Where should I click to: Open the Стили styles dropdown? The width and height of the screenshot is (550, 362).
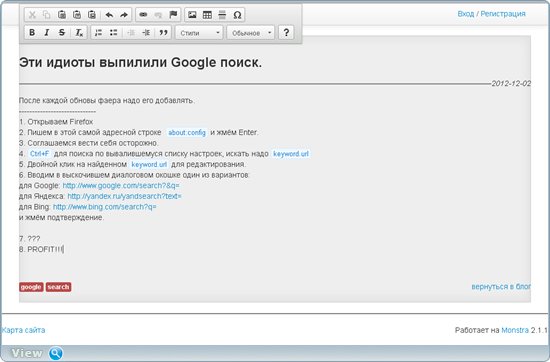coord(199,33)
